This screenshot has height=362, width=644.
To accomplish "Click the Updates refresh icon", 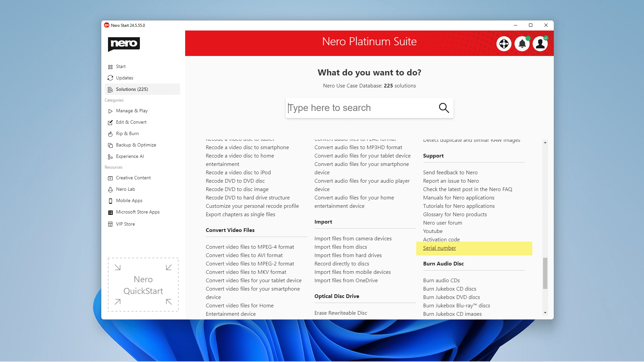I will pos(110,78).
